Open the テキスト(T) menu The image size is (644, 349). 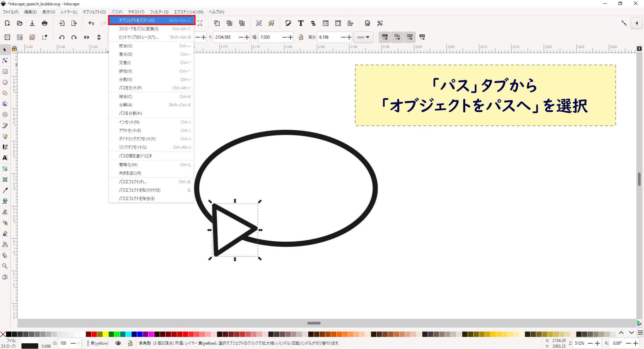[136, 12]
